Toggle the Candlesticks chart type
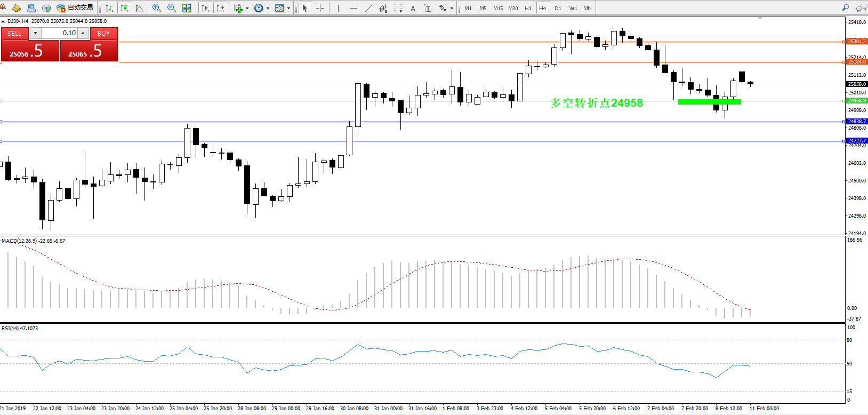868x415 pixels. click(124, 8)
